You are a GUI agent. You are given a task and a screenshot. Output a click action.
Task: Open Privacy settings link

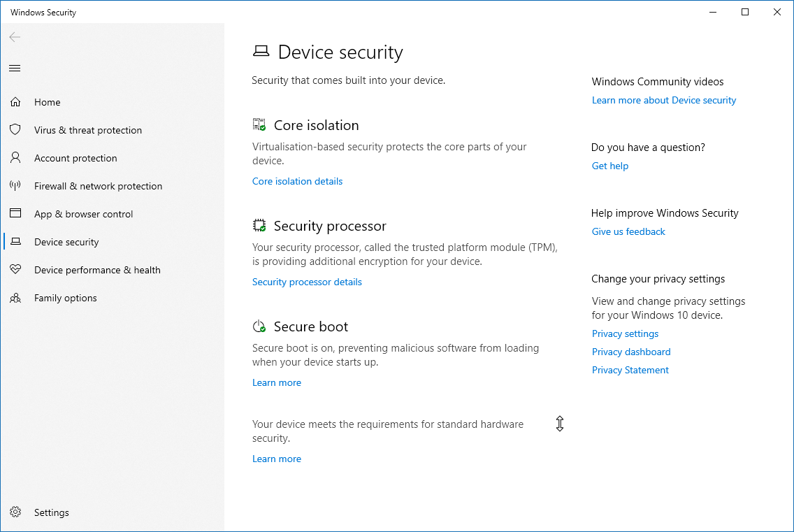pos(625,333)
